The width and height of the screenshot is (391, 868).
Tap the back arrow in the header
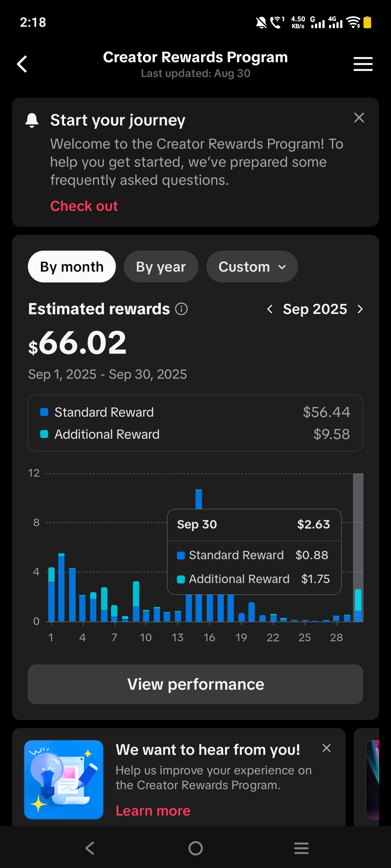(22, 64)
